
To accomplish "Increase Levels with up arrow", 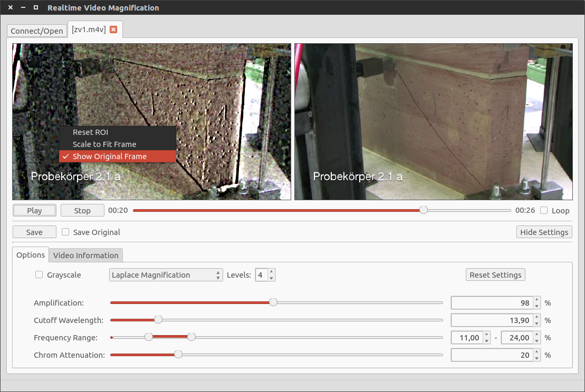I will 271,272.
